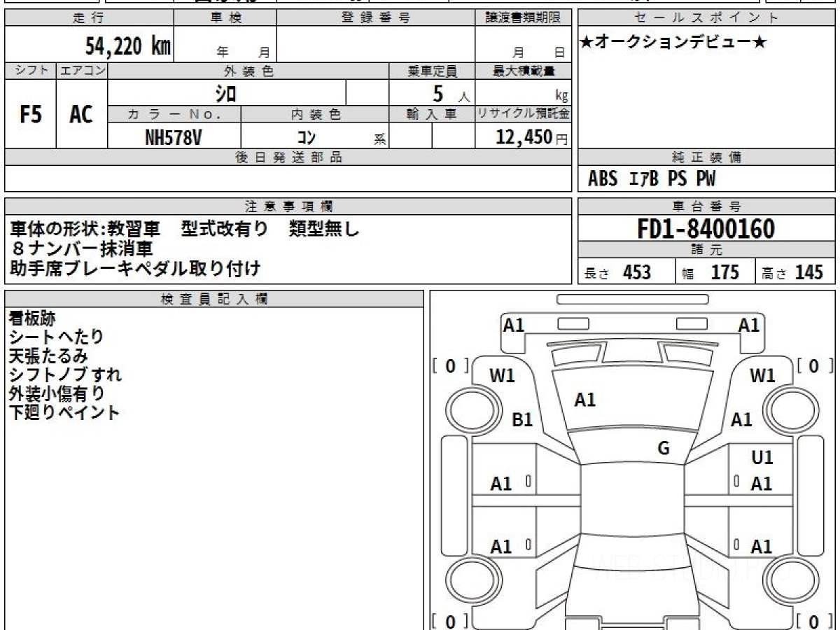Select height value 145
This screenshot has height=630, width=840.
808,272
